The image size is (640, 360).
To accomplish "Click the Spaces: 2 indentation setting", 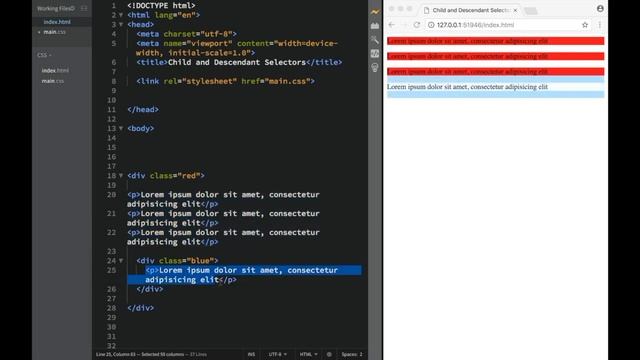I will (352, 354).
